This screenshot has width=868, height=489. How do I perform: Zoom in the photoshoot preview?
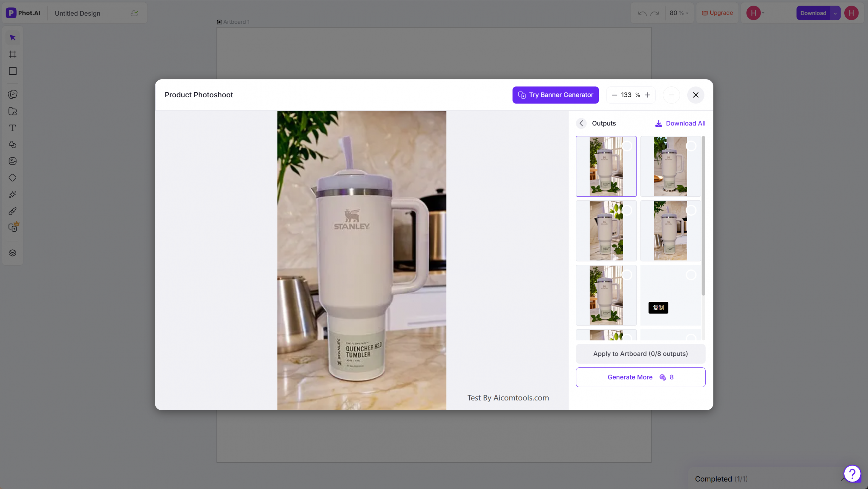pyautogui.click(x=647, y=95)
